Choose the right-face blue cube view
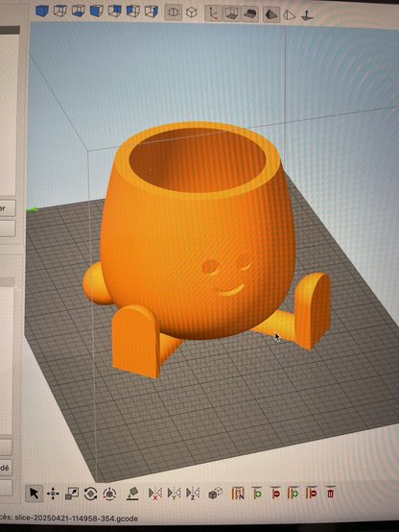The image size is (399, 532). 152,12
